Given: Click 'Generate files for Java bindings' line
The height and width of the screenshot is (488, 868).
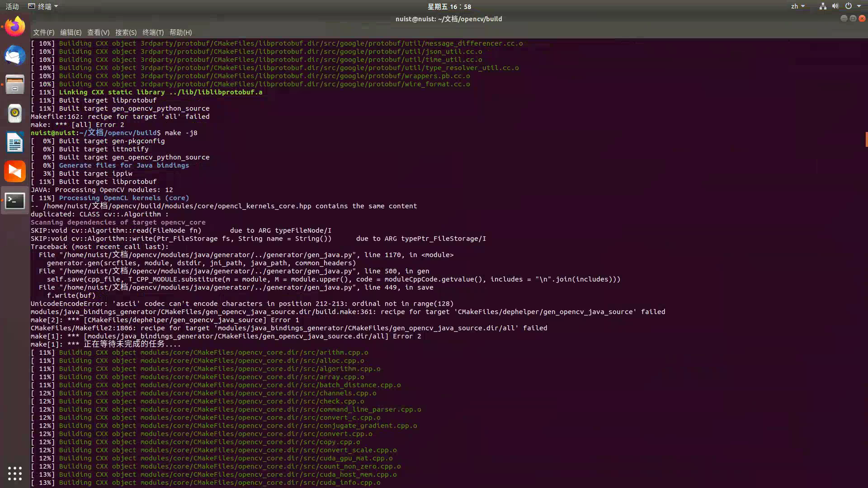Looking at the screenshot, I should 110,165.
